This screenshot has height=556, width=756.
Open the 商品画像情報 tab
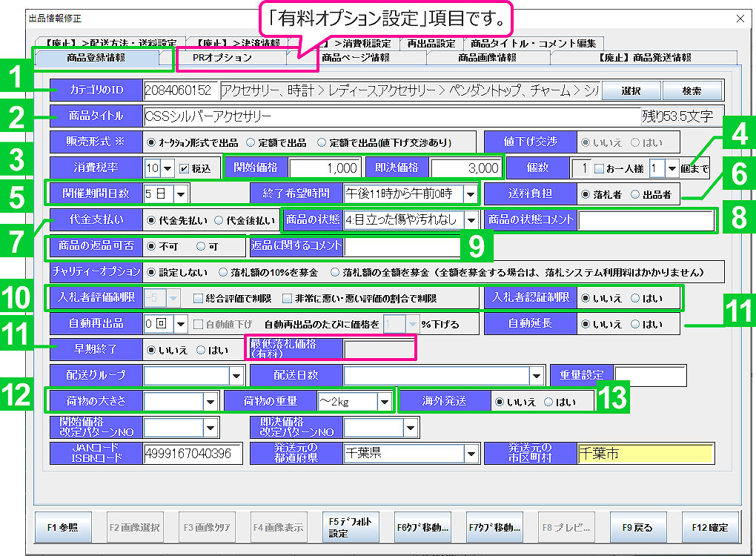[488, 58]
